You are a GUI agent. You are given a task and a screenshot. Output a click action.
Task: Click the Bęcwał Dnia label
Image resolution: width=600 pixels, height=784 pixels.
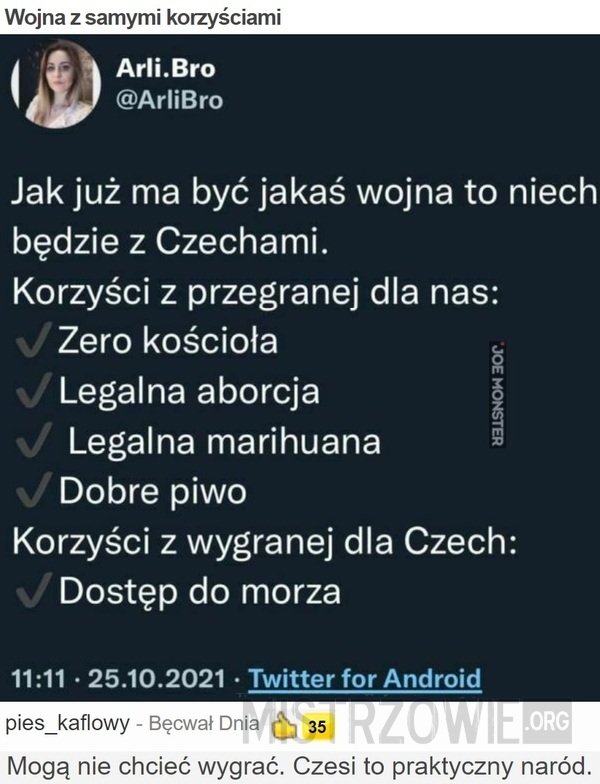point(204,724)
